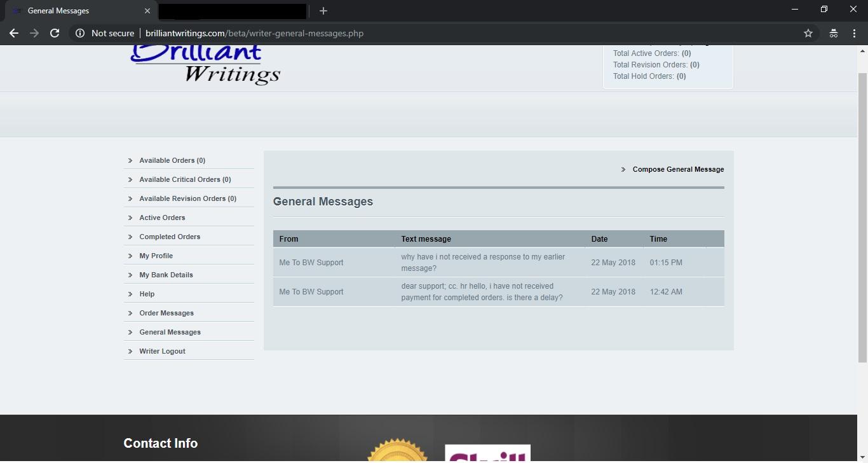Click the arrow icon beside My Profile
Viewport: 868px width, 463px height.
point(130,256)
